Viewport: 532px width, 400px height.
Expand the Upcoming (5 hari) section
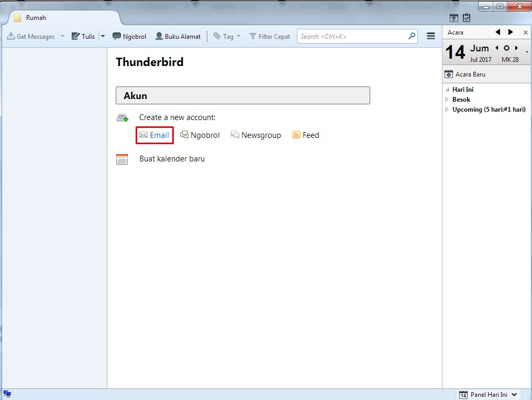446,110
